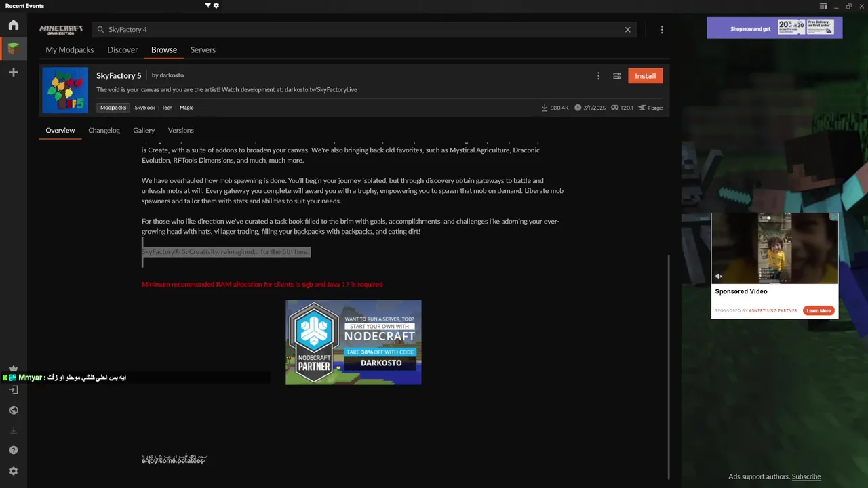Click the Subscribe link under ads
868x488 pixels.
coord(806,476)
